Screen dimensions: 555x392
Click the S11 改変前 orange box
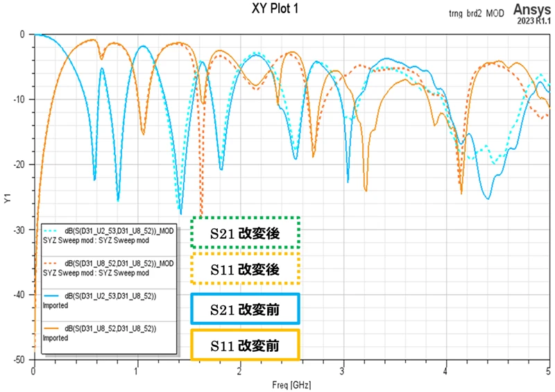(x=245, y=345)
